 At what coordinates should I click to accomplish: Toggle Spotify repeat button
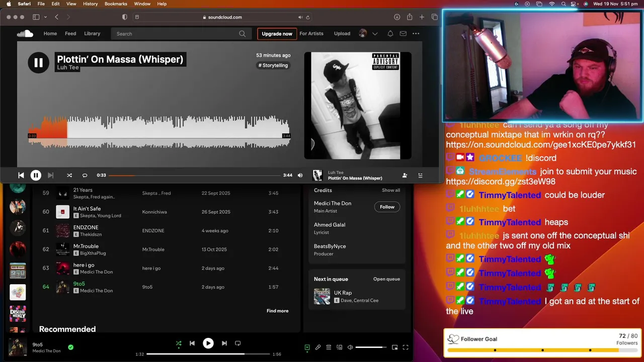238,343
